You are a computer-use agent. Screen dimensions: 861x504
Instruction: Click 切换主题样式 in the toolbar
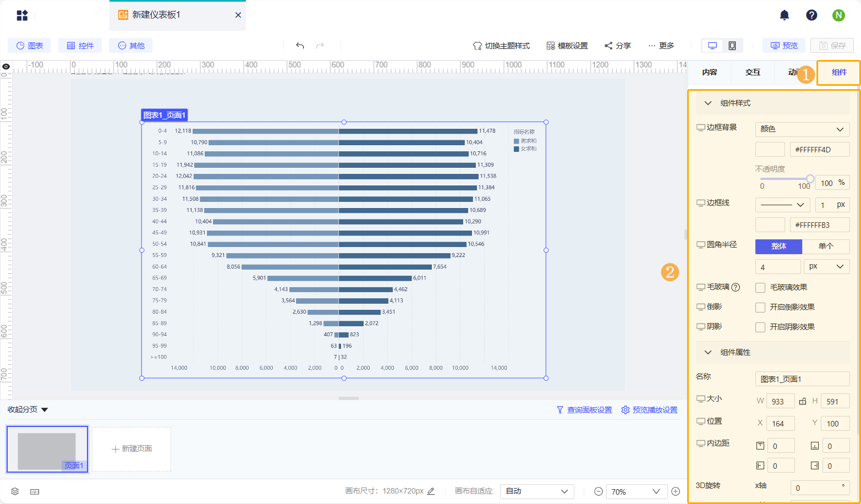(501, 46)
